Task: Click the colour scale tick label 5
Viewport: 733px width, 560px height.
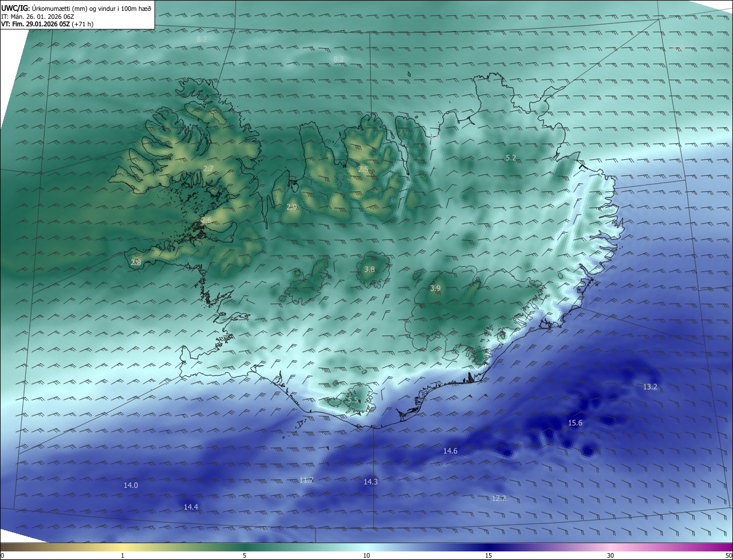Action: [245, 555]
